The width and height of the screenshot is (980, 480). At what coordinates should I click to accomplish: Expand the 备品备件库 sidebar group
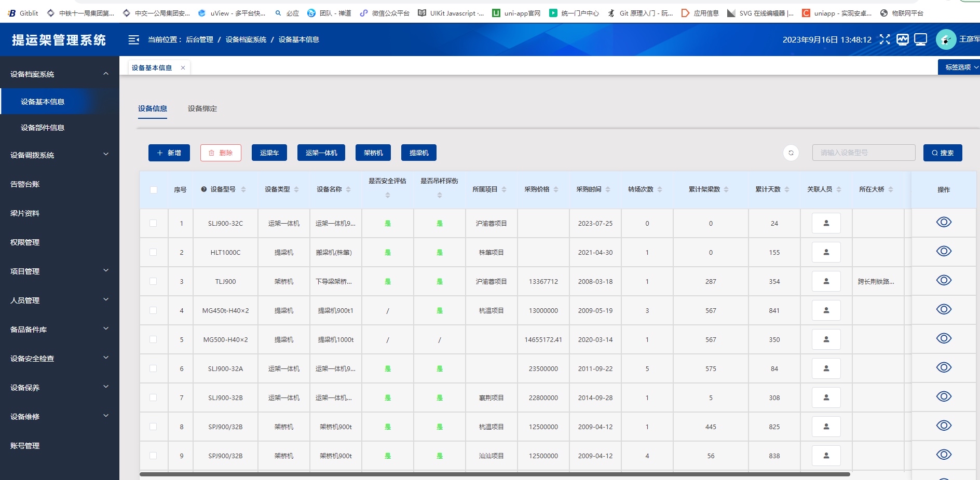pyautogui.click(x=59, y=330)
